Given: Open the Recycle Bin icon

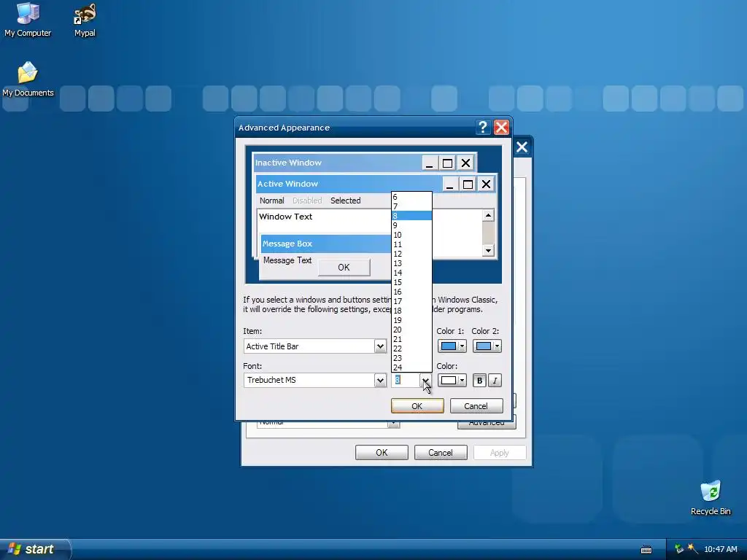Looking at the screenshot, I should (711, 497).
